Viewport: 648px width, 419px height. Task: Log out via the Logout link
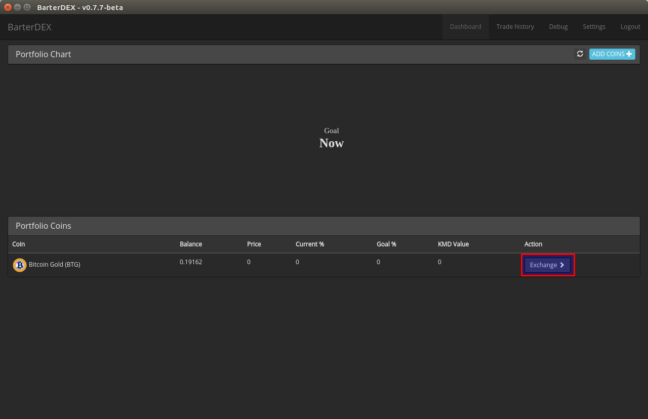point(630,26)
